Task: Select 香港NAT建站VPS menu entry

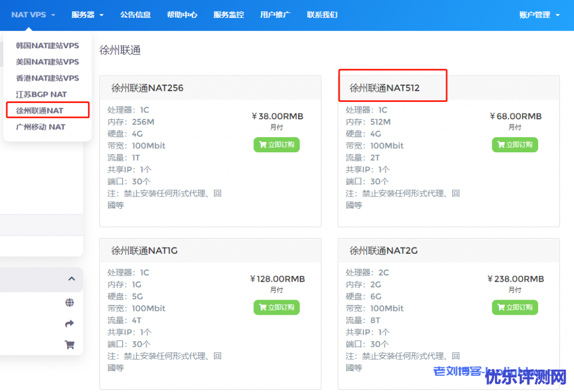Action: click(x=48, y=78)
